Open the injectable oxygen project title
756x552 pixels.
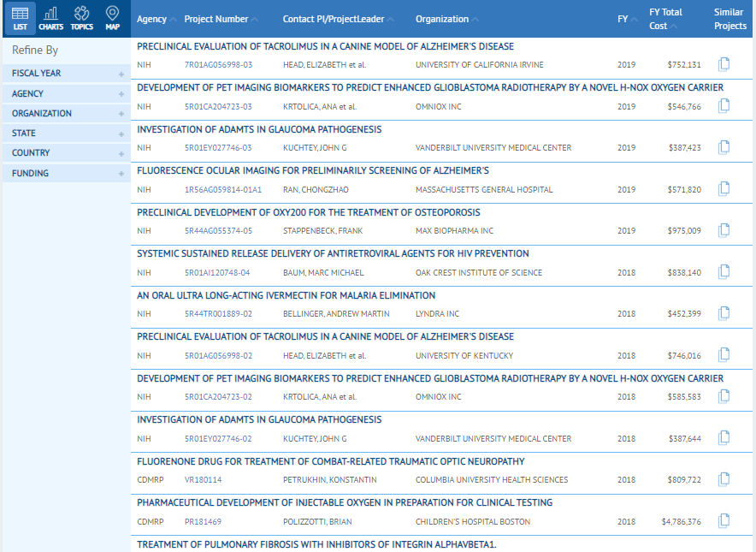click(x=345, y=502)
